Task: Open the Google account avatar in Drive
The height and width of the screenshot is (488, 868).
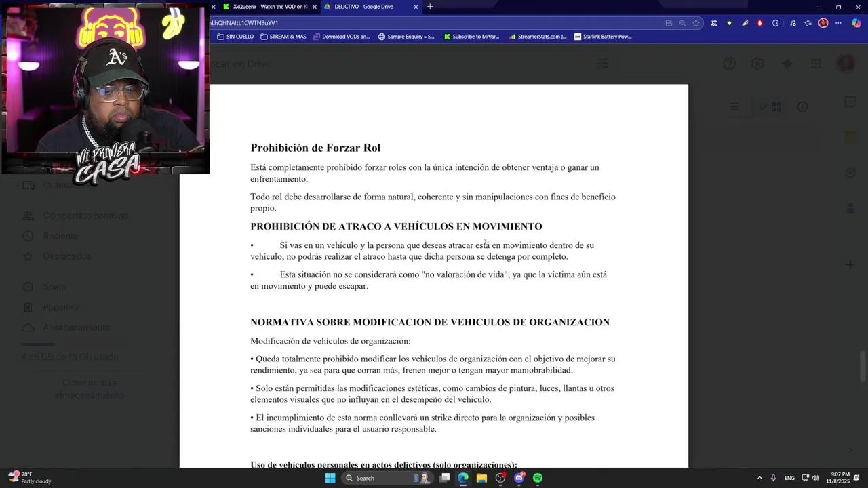Action: (846, 64)
